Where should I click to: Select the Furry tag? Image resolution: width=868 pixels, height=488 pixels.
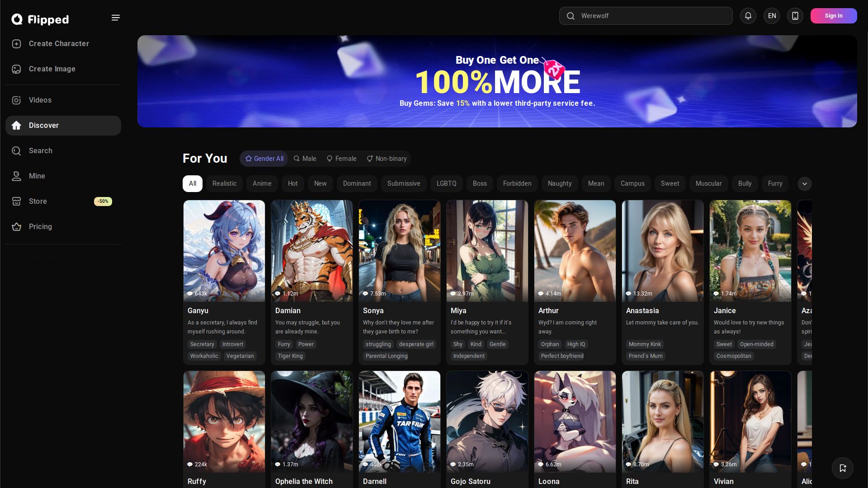(x=775, y=183)
